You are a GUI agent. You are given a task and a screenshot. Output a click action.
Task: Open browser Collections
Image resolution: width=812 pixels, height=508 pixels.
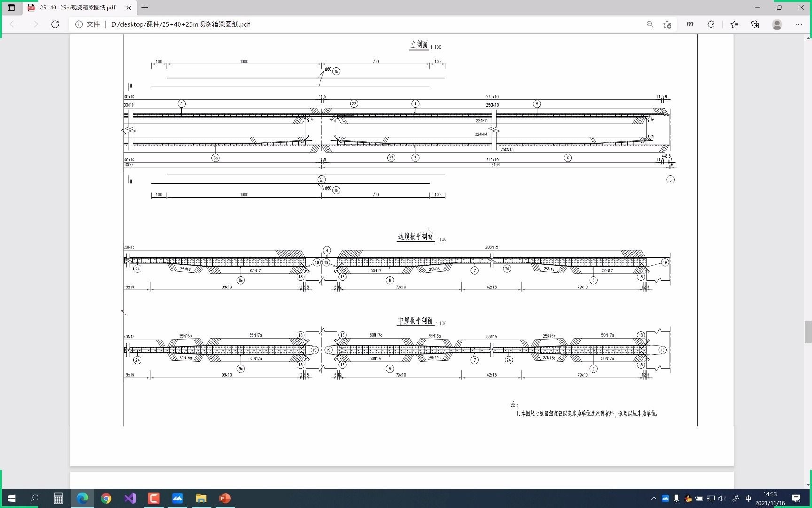[x=755, y=24]
